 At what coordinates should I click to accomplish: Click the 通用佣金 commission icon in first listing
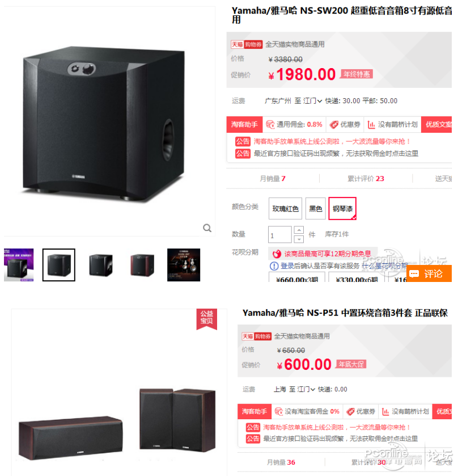pos(270,124)
